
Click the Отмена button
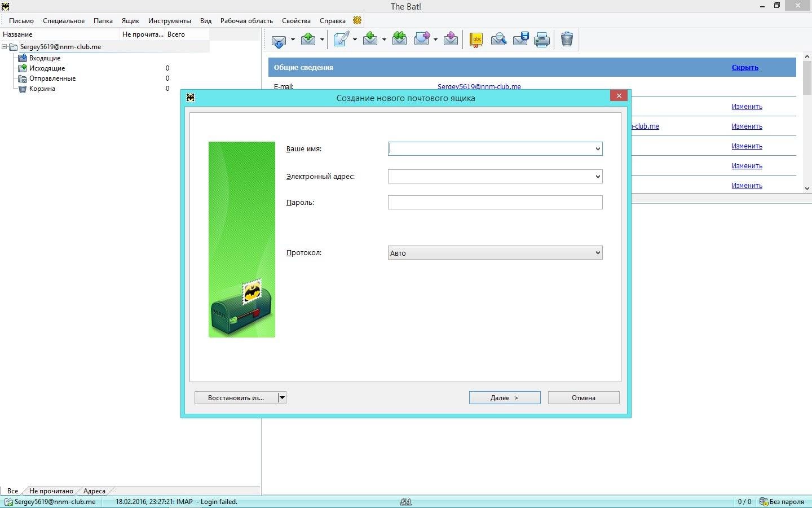pos(584,398)
